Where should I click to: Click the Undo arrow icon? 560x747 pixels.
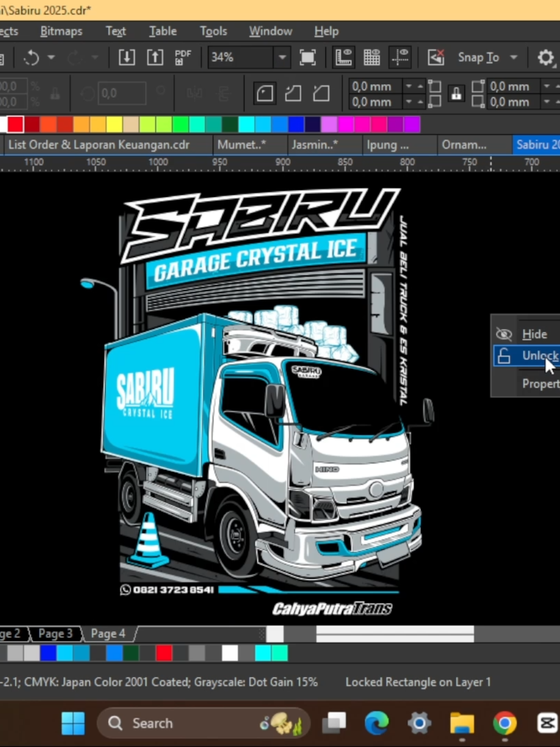pyautogui.click(x=32, y=58)
